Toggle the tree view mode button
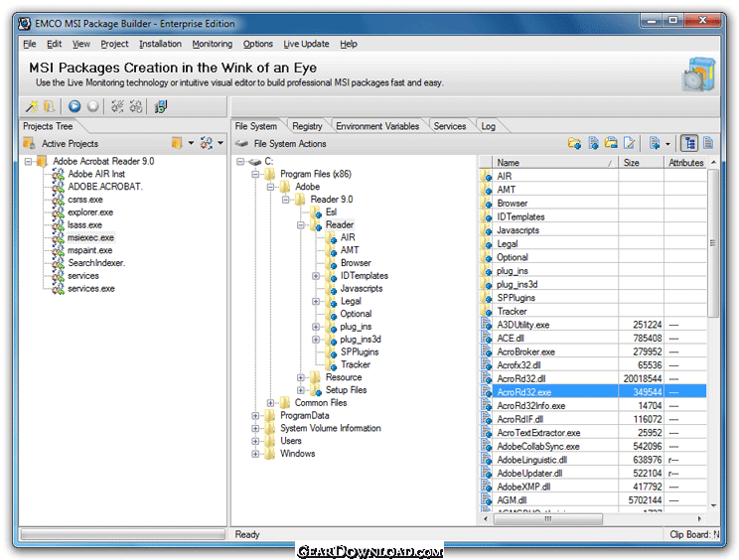The width and height of the screenshot is (739, 560). (x=689, y=143)
